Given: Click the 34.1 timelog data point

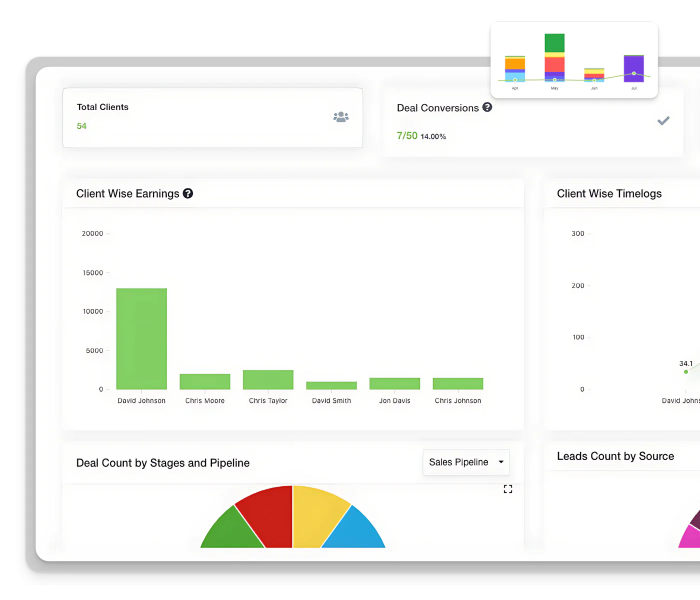Looking at the screenshot, I should [686, 371].
